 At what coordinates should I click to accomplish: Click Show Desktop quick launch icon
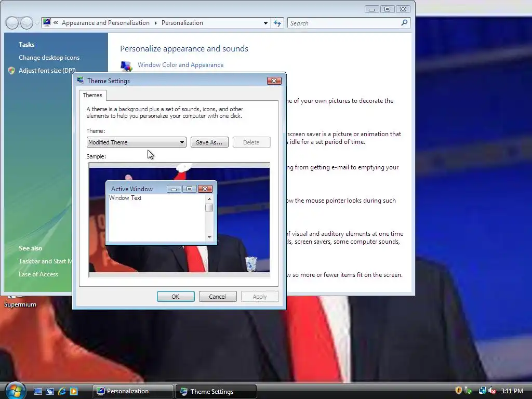pyautogui.click(x=37, y=391)
